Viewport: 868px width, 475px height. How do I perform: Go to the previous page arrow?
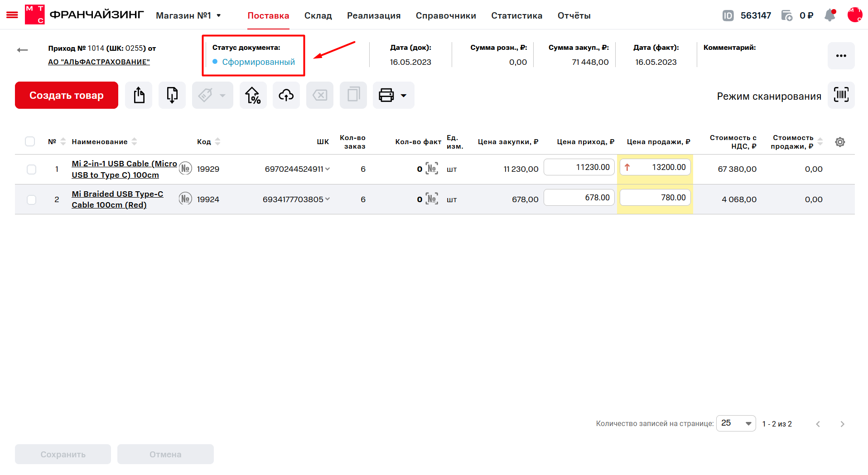tap(818, 424)
